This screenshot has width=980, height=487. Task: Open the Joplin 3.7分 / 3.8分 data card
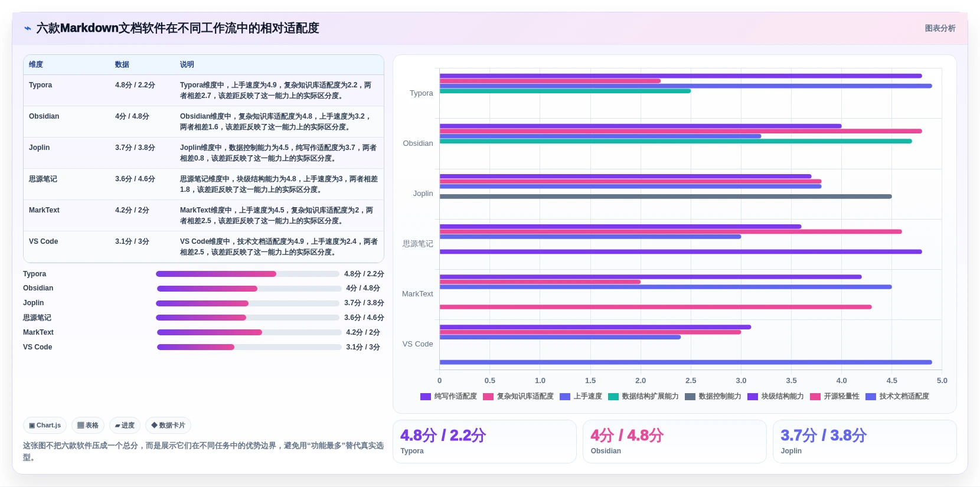[x=864, y=442]
